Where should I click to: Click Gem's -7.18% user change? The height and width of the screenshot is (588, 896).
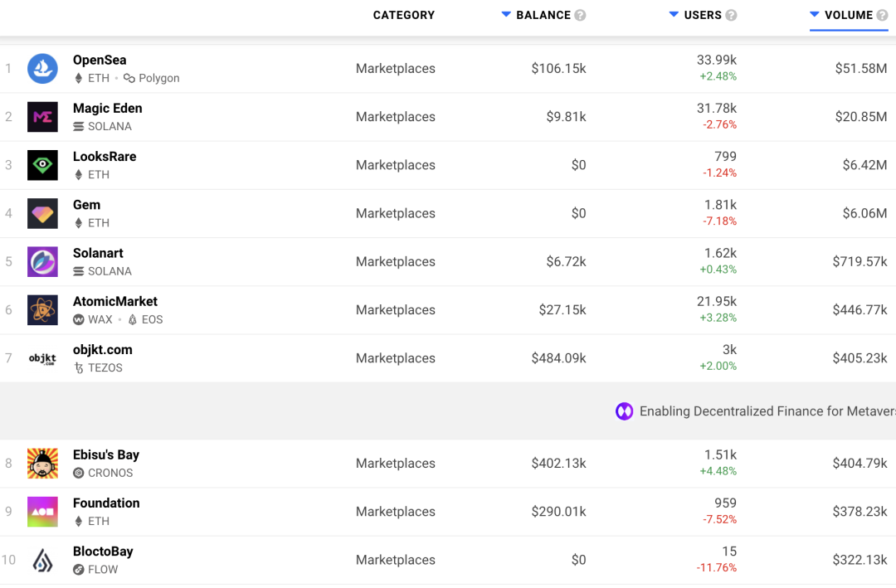coord(719,221)
